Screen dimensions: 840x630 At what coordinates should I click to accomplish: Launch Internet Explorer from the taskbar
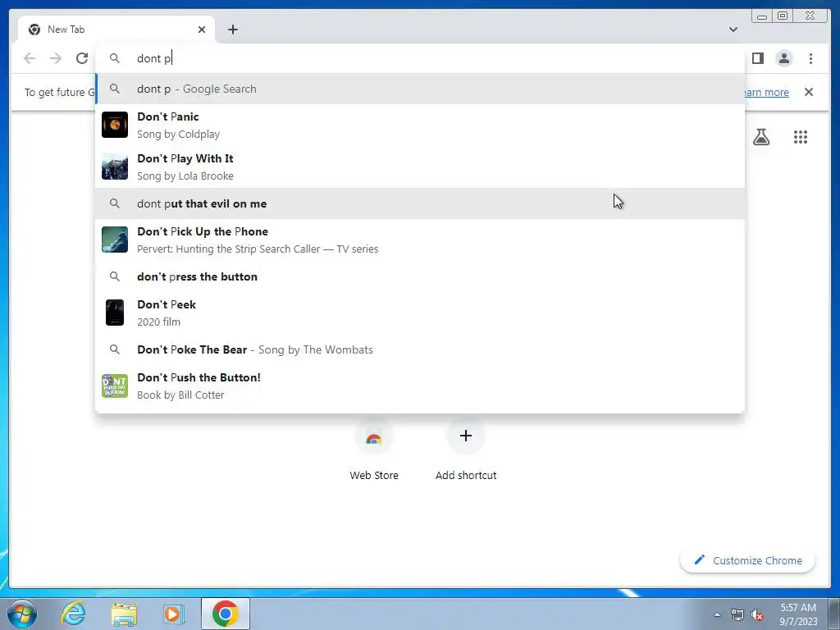[x=73, y=614]
